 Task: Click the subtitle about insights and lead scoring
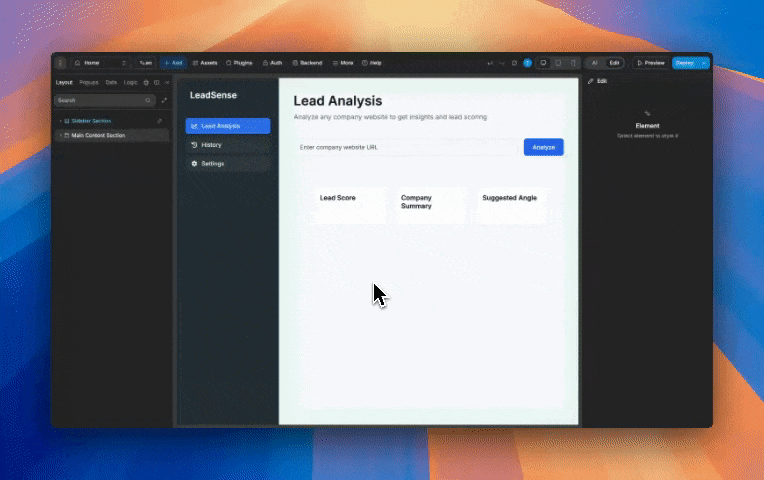pos(390,117)
